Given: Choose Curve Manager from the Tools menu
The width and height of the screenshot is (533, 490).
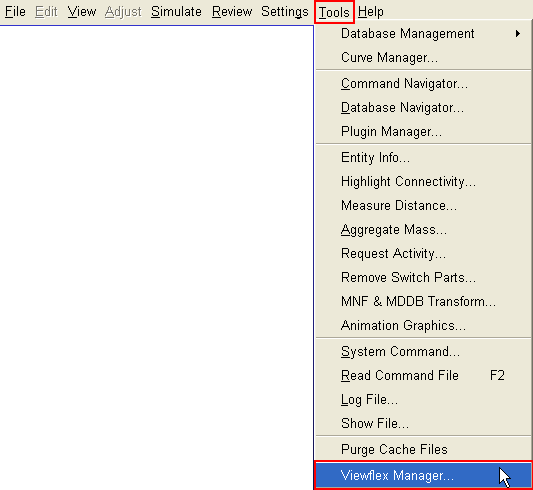Looking at the screenshot, I should (x=423, y=57).
